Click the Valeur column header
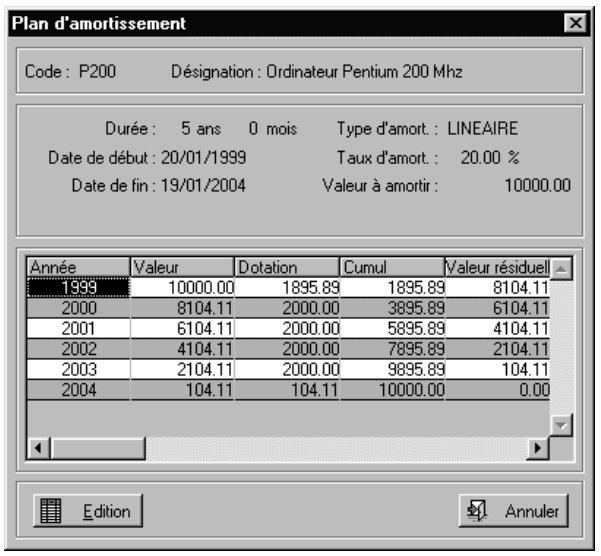 (x=182, y=267)
